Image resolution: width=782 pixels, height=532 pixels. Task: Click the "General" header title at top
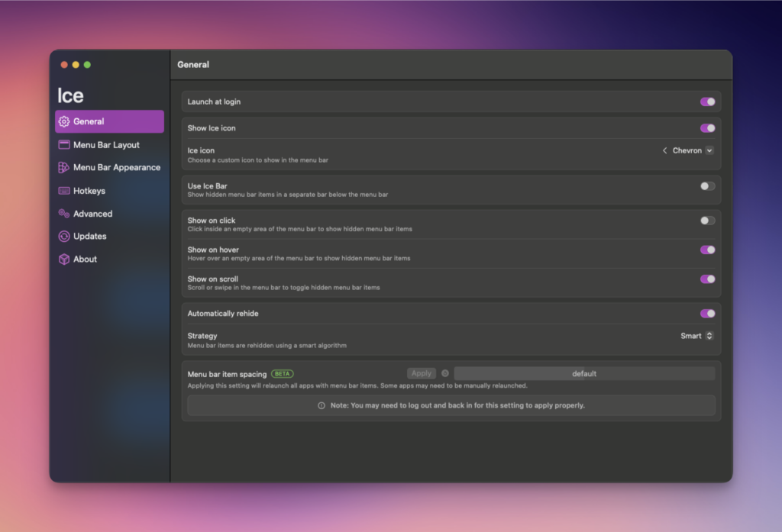[193, 65]
